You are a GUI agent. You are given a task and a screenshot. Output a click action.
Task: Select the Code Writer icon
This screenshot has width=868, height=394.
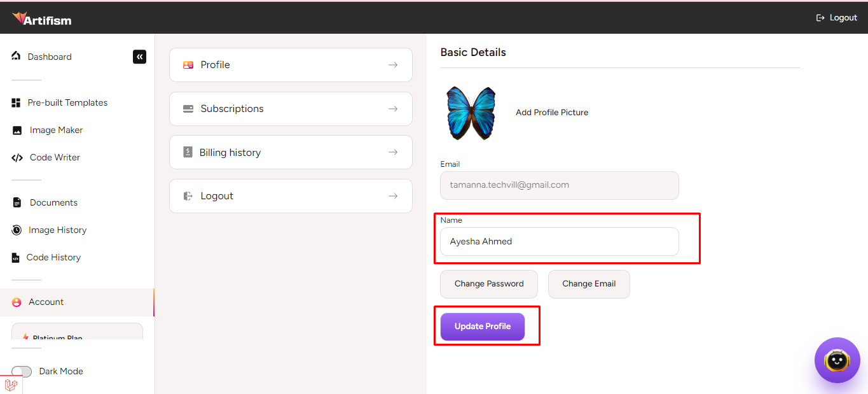[x=17, y=158]
